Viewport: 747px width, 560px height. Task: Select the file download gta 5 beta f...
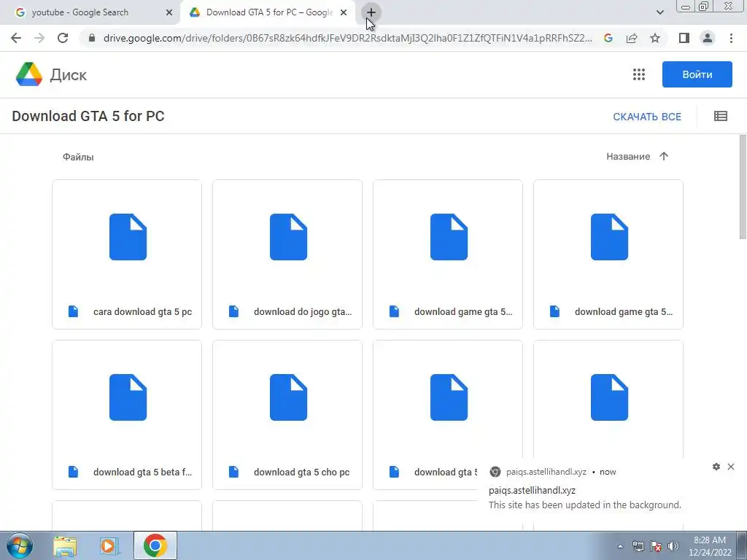pyautogui.click(x=127, y=415)
